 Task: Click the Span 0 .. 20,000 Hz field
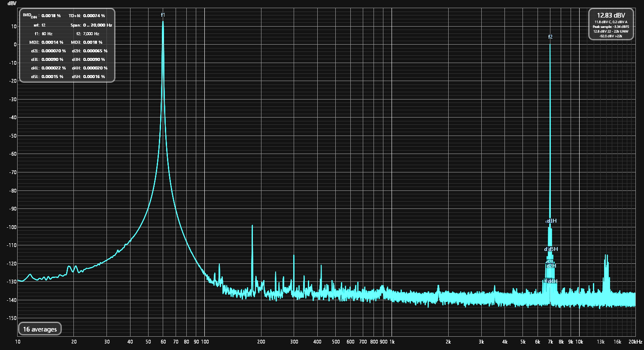pyautogui.click(x=97, y=25)
